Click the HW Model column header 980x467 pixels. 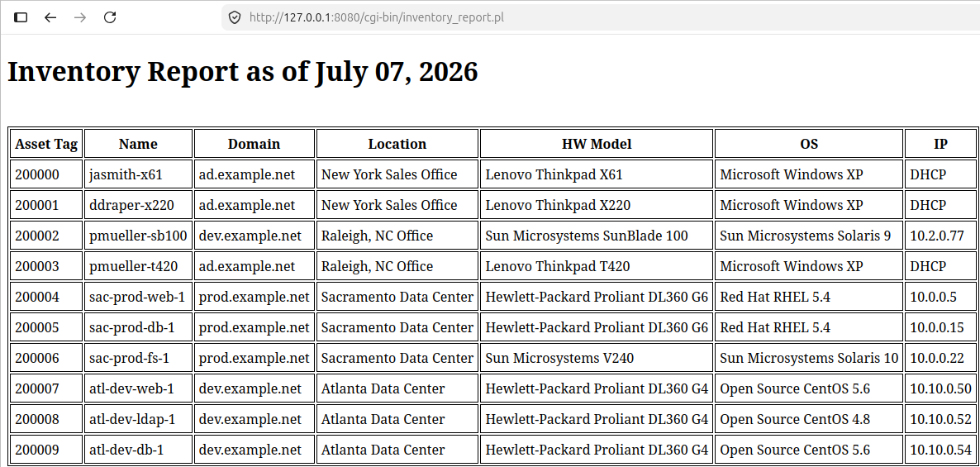tap(597, 144)
